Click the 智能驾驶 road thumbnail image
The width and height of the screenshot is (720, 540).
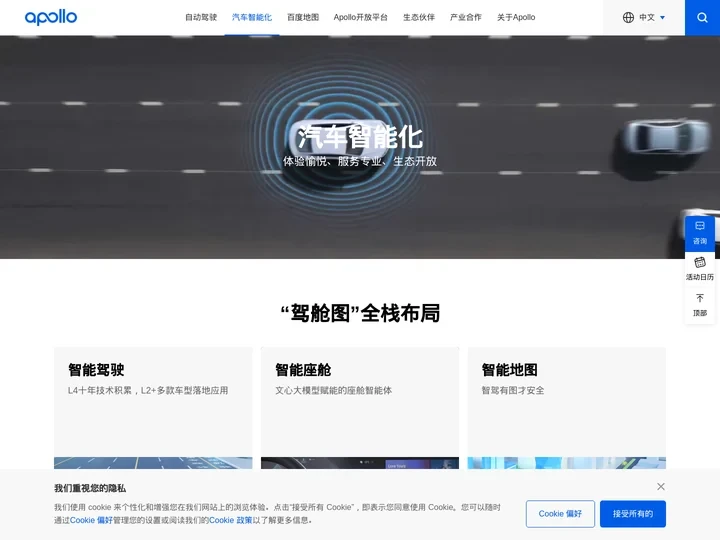point(153,463)
